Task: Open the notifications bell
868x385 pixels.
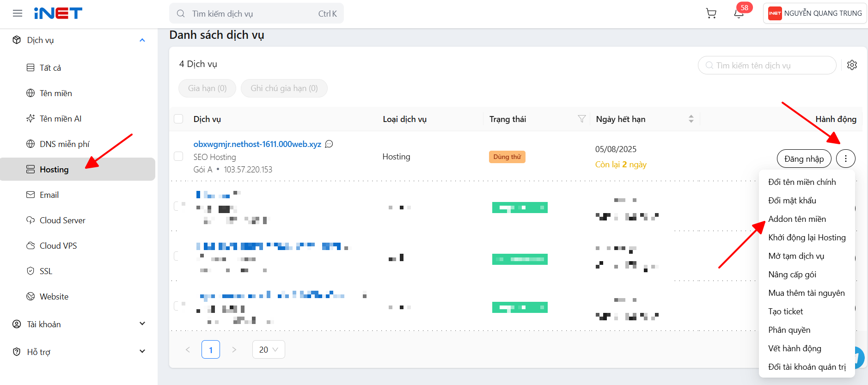Action: point(739,13)
